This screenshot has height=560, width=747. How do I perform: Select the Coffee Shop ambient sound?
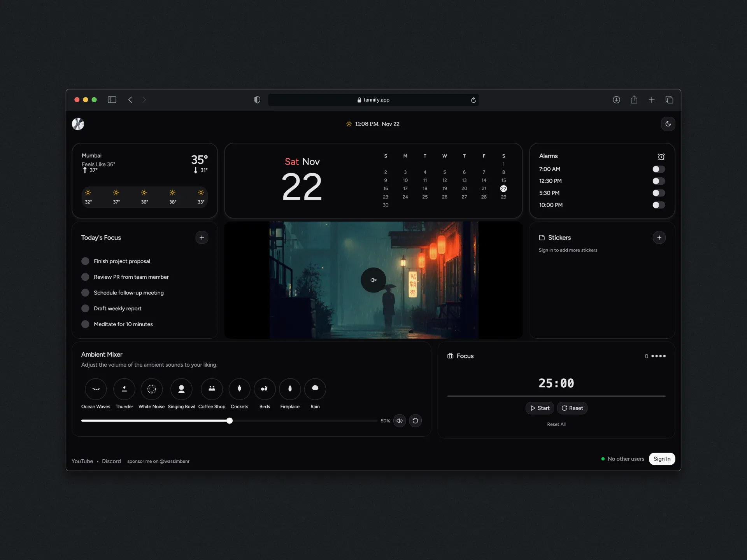[x=212, y=389]
